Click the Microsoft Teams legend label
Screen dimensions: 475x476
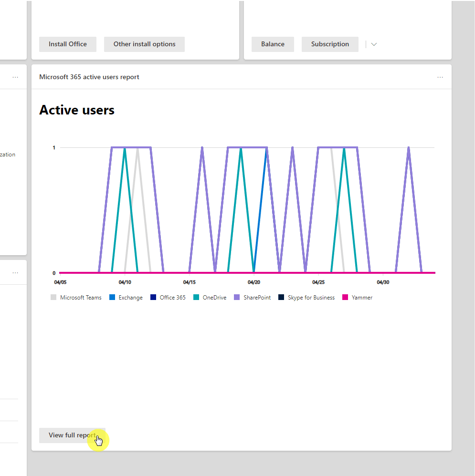pyautogui.click(x=81, y=298)
